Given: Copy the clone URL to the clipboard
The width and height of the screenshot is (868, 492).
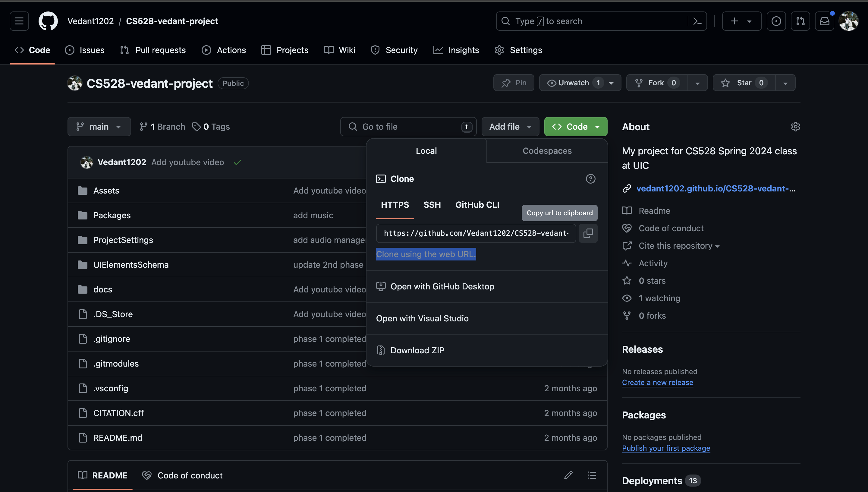Looking at the screenshot, I should [x=588, y=233].
